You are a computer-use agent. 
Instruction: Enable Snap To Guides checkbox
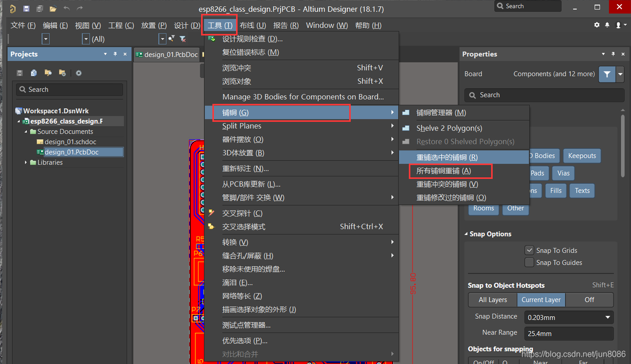tap(529, 262)
